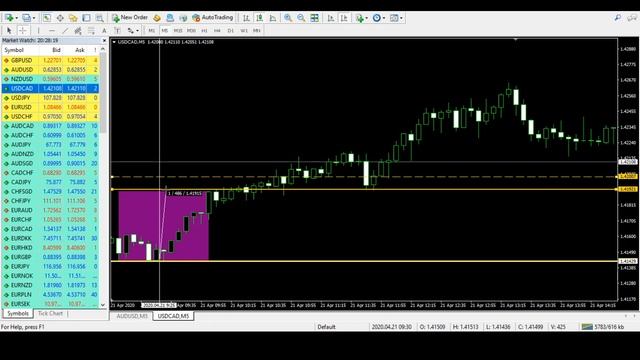Select the M1 timeframe

coord(151,31)
